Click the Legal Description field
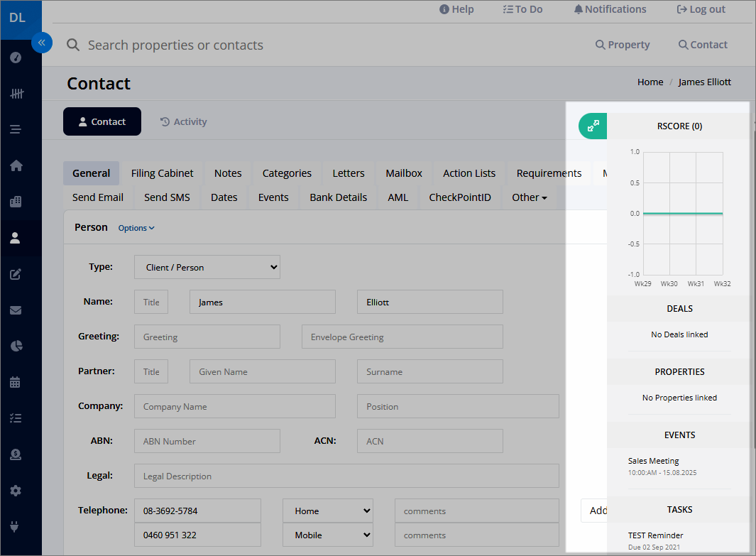The height and width of the screenshot is (556, 756). click(x=346, y=476)
